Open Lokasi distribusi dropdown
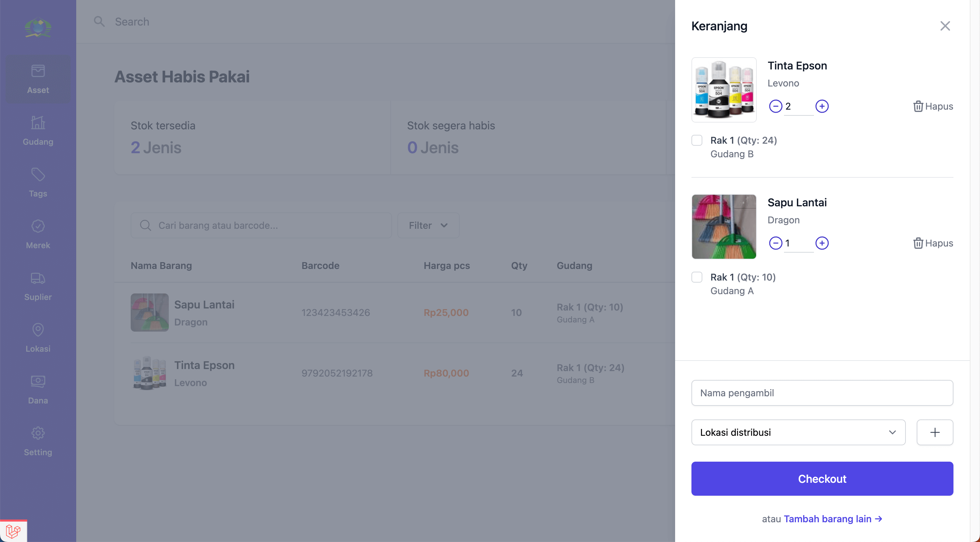The height and width of the screenshot is (542, 980). [798, 432]
